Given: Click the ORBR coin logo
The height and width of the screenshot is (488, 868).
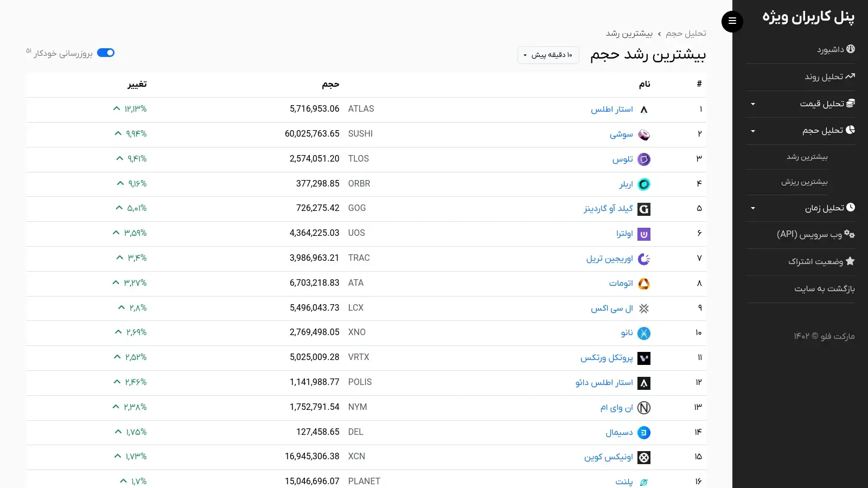Looking at the screenshot, I should [x=644, y=184].
